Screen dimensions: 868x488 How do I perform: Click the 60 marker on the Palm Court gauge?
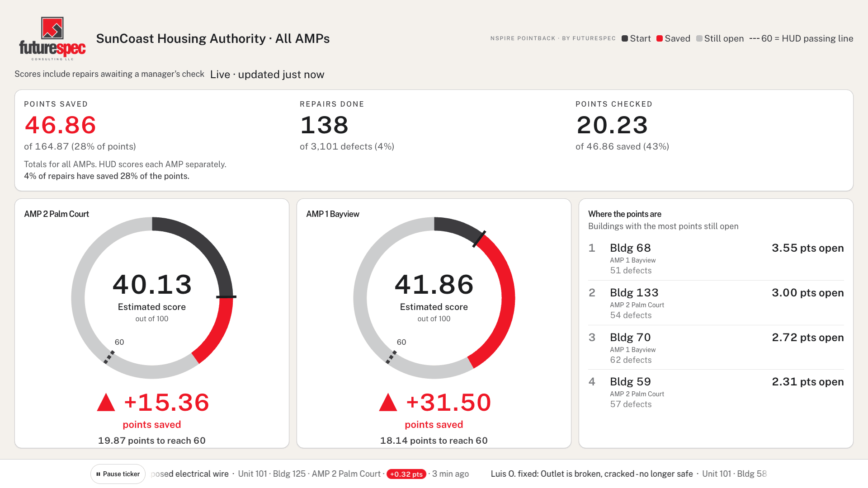(x=109, y=357)
